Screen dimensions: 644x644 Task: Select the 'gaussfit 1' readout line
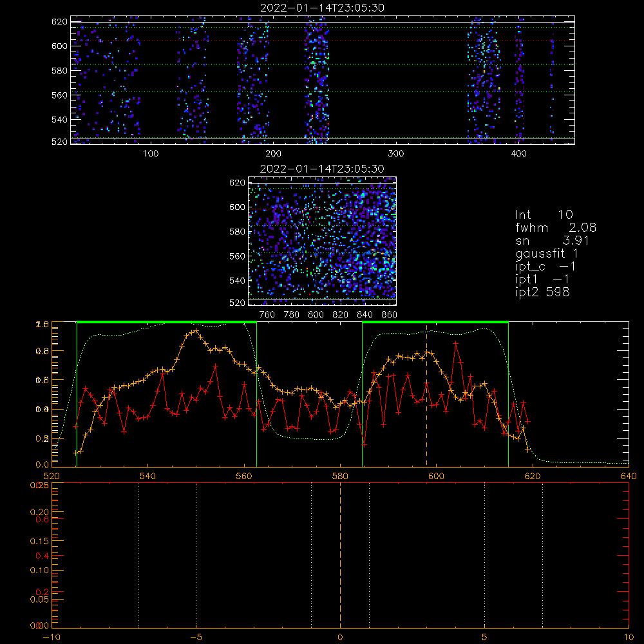[547, 254]
